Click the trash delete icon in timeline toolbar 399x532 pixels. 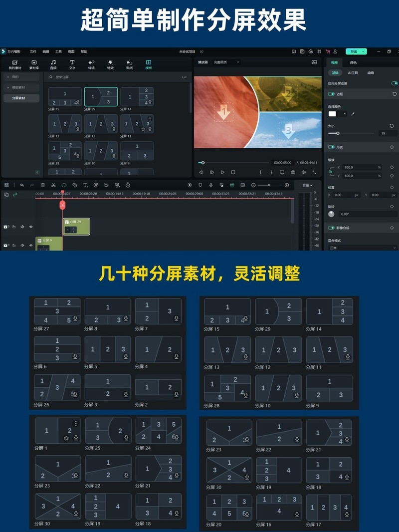43,185
